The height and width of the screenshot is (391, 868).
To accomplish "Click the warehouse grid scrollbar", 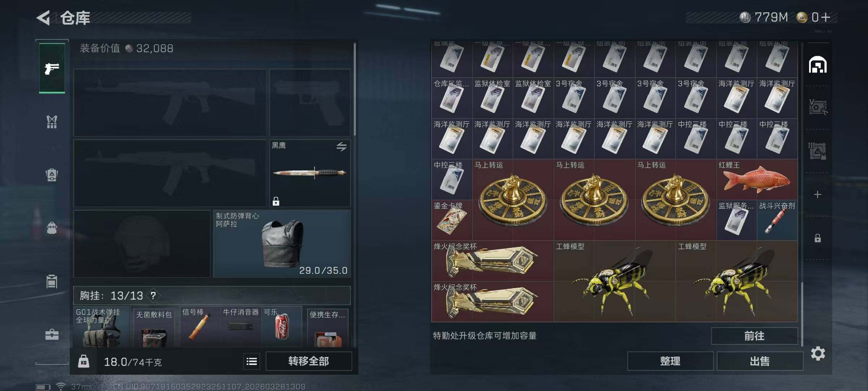I will pyautogui.click(x=802, y=314).
